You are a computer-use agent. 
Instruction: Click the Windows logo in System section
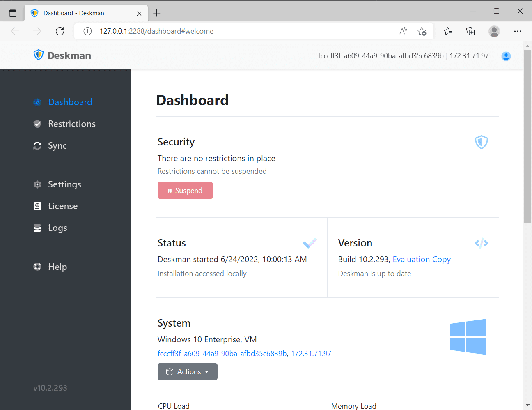coord(468,337)
